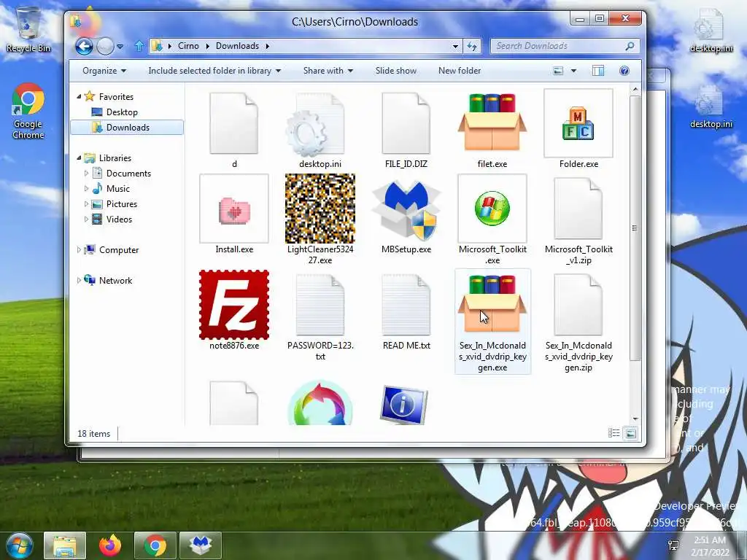Viewport: 747px width, 560px height.
Task: Select the MBSetup.exe Malwarebytes icon
Action: pyautogui.click(x=406, y=209)
